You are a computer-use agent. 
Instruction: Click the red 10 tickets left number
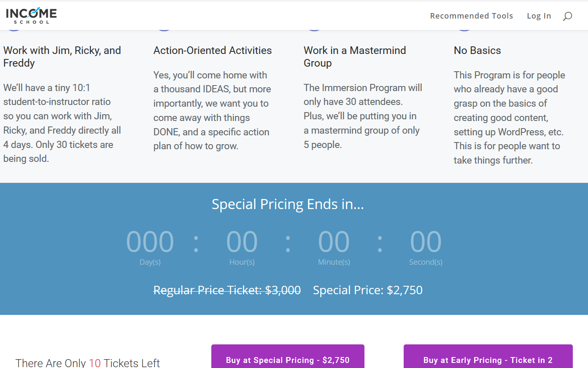coord(95,363)
